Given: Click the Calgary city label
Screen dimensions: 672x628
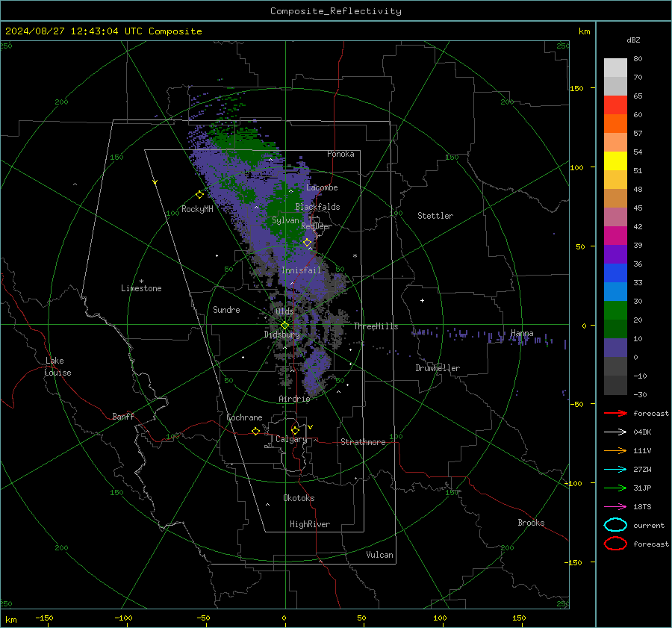Looking at the screenshot, I should (291, 439).
